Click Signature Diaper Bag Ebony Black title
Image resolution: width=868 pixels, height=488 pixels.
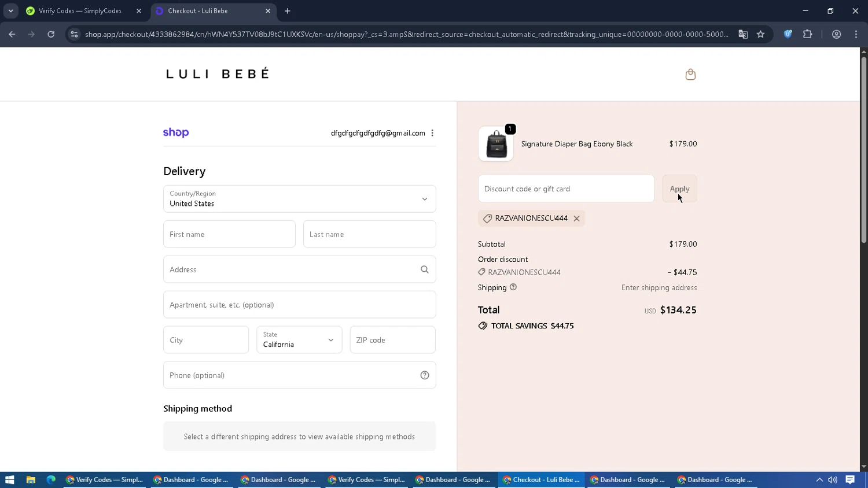pyautogui.click(x=577, y=144)
